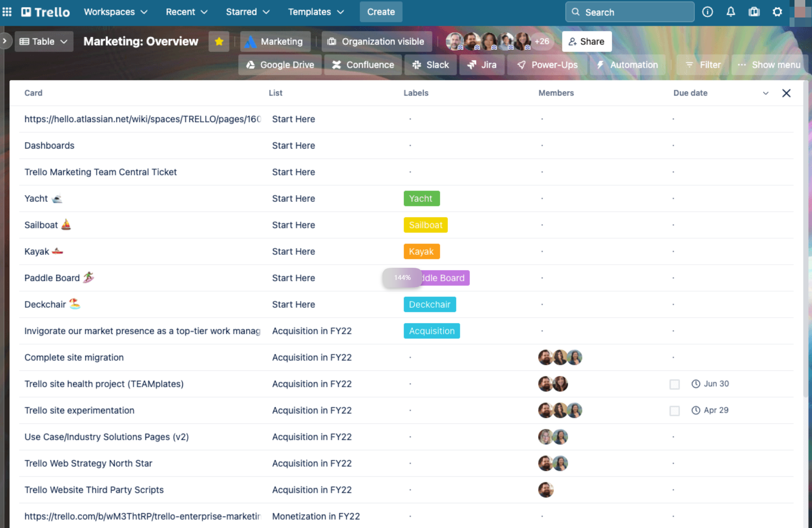Check the Apr 29 due date box
The width and height of the screenshot is (812, 528).
tap(674, 410)
